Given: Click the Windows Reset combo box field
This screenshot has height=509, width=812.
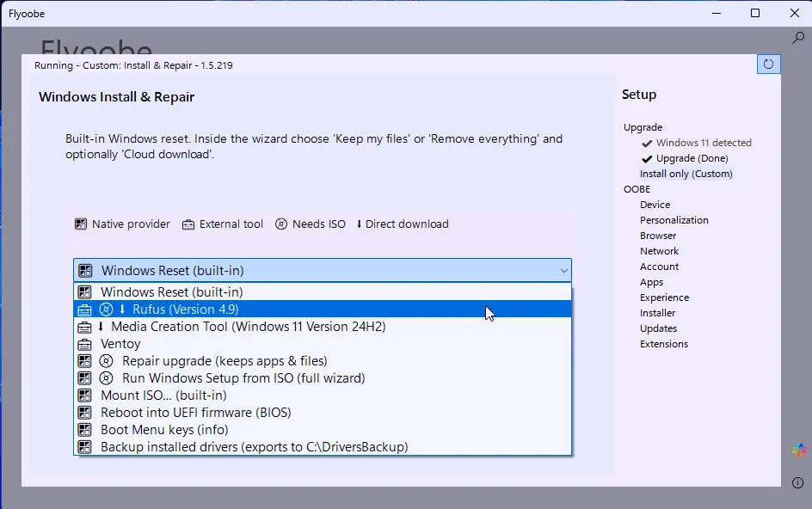Looking at the screenshot, I should (x=322, y=270).
